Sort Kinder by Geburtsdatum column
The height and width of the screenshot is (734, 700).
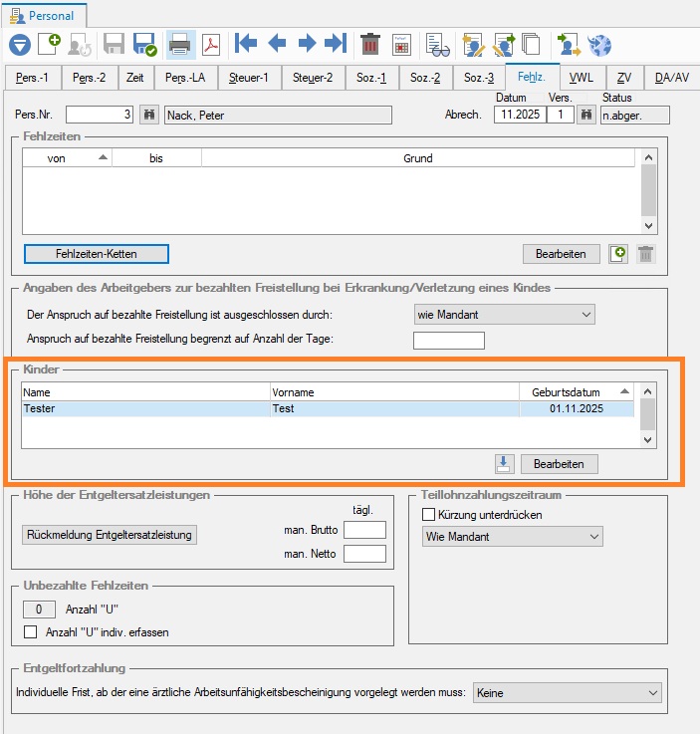coord(577,392)
